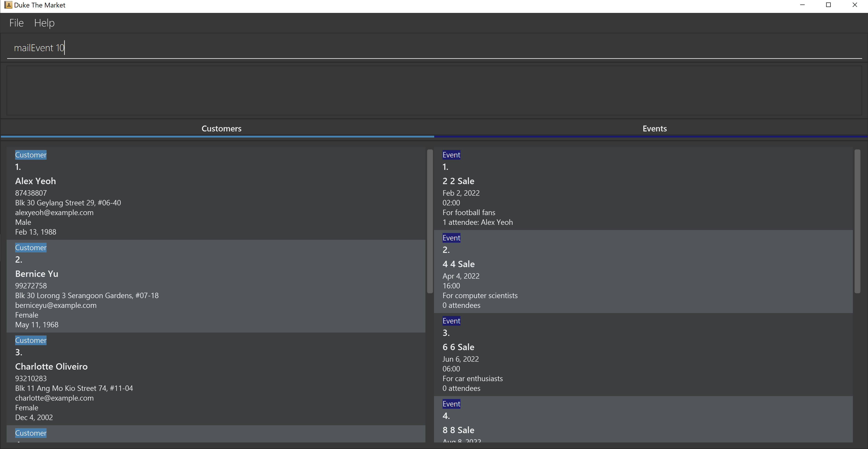Maximize the application window

click(x=828, y=5)
